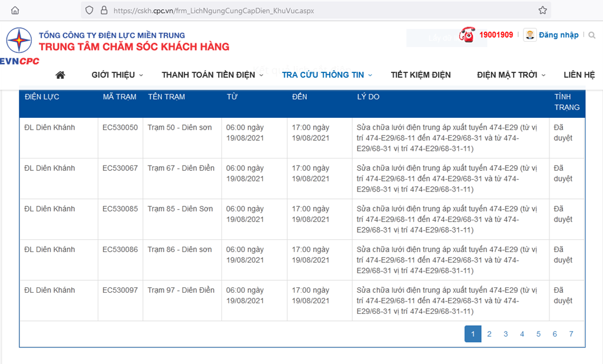Expand the Giới Thiệu menu
Screen dimensions: 603x364
tap(117, 75)
